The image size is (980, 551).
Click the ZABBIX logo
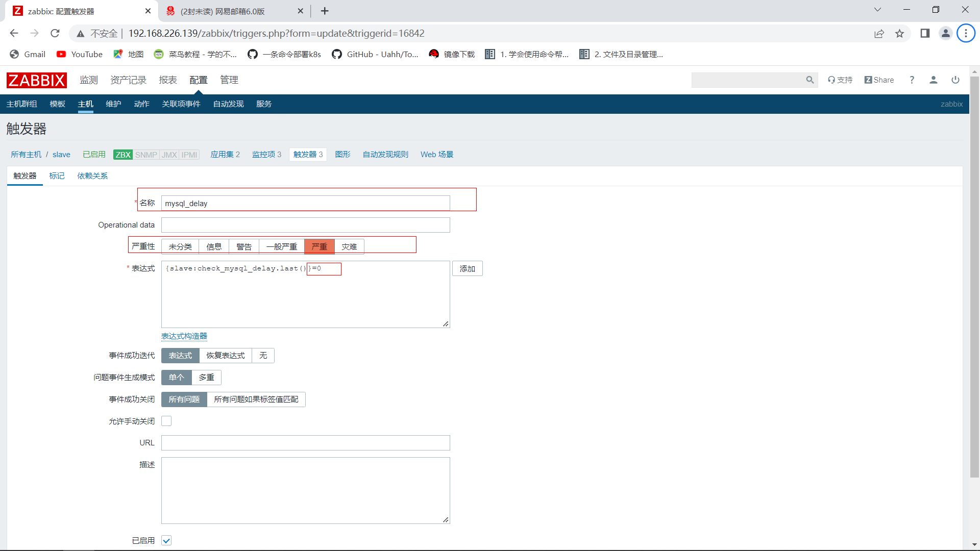point(36,80)
